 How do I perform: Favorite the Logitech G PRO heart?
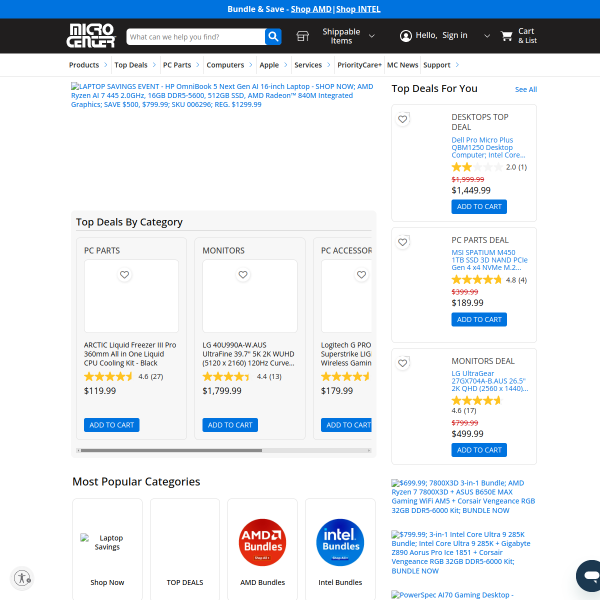[x=362, y=275]
